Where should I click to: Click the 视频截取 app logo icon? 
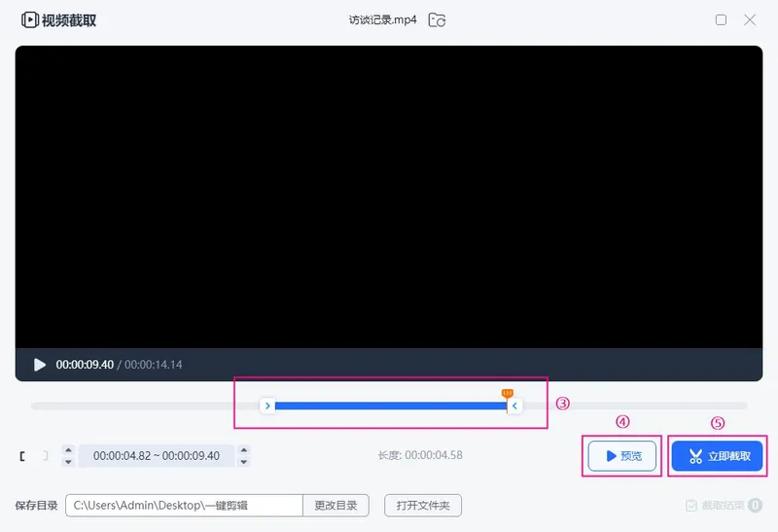click(x=29, y=19)
